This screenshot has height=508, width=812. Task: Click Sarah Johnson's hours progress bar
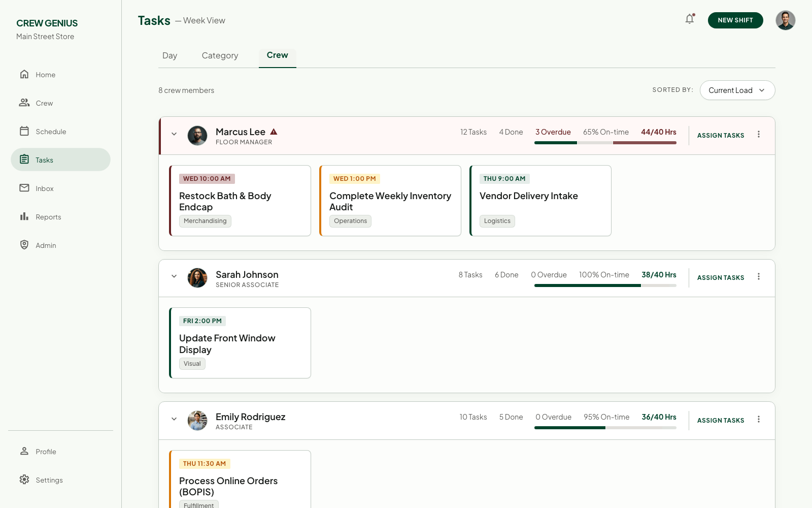(x=605, y=285)
